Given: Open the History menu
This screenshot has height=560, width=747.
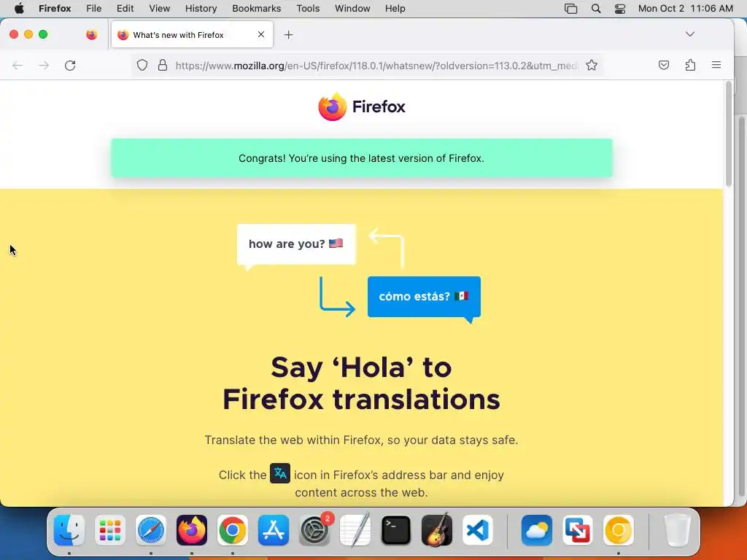Looking at the screenshot, I should (201, 9).
